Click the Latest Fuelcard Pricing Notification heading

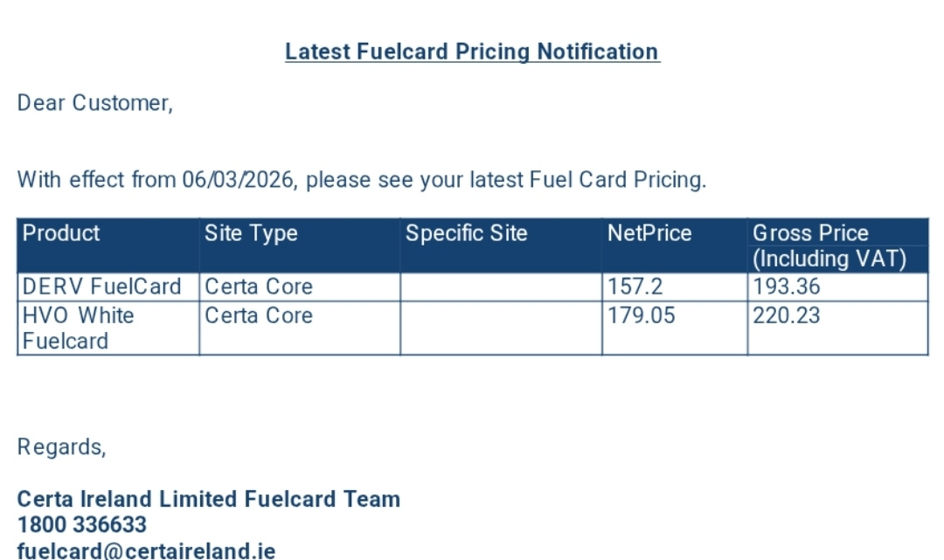[x=473, y=52]
